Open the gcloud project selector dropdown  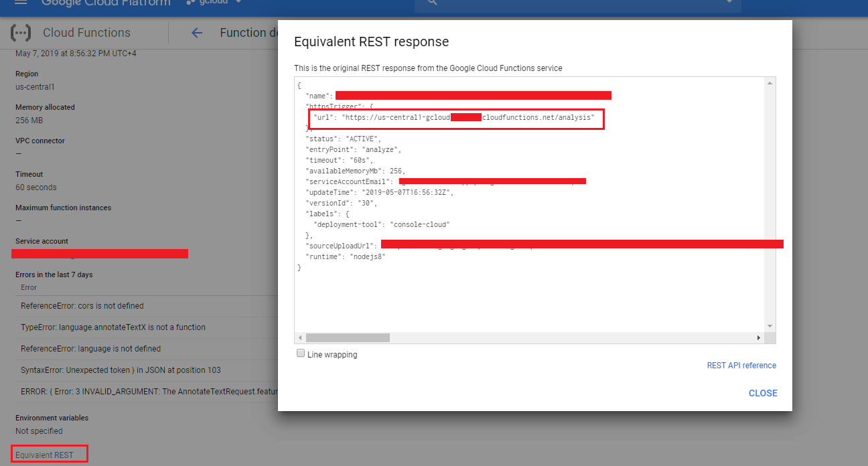pyautogui.click(x=212, y=2)
